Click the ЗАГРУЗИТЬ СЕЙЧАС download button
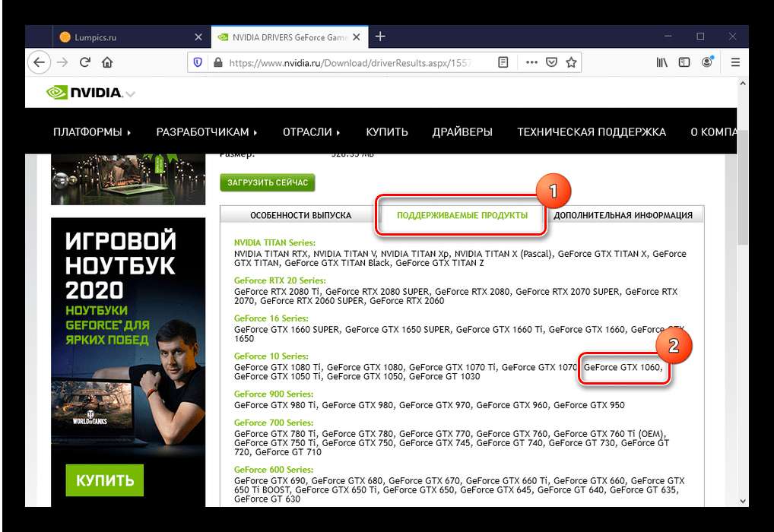Screen dimensions: 774x532 point(268,182)
